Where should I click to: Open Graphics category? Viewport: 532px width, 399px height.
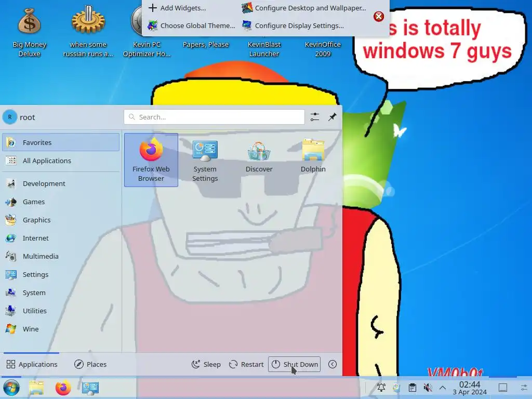61,220
